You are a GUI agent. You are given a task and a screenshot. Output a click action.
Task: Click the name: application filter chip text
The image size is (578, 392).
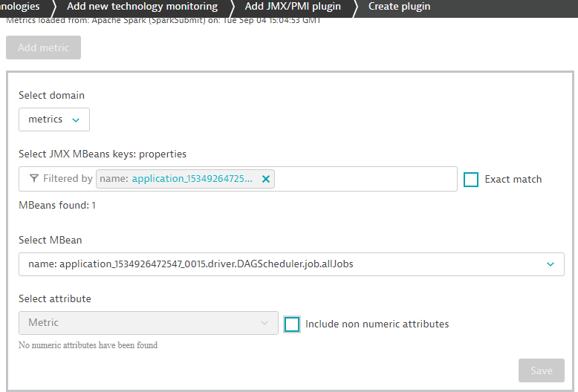[178, 179]
